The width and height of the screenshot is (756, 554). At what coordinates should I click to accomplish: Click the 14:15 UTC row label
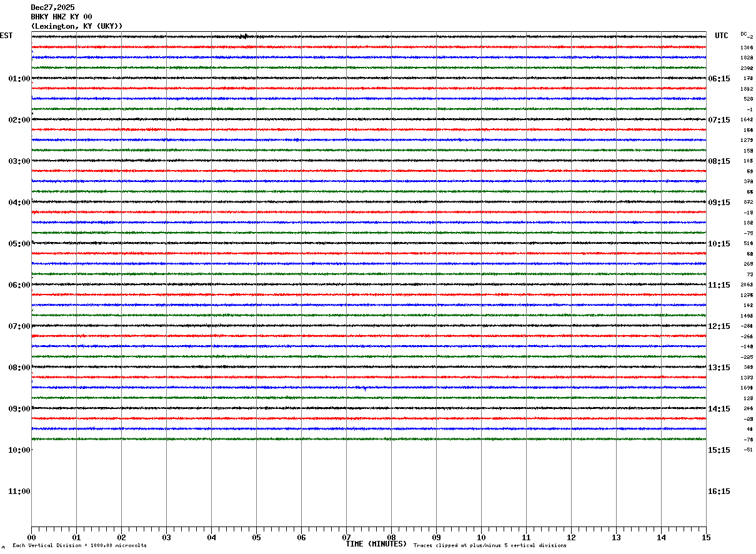point(719,409)
